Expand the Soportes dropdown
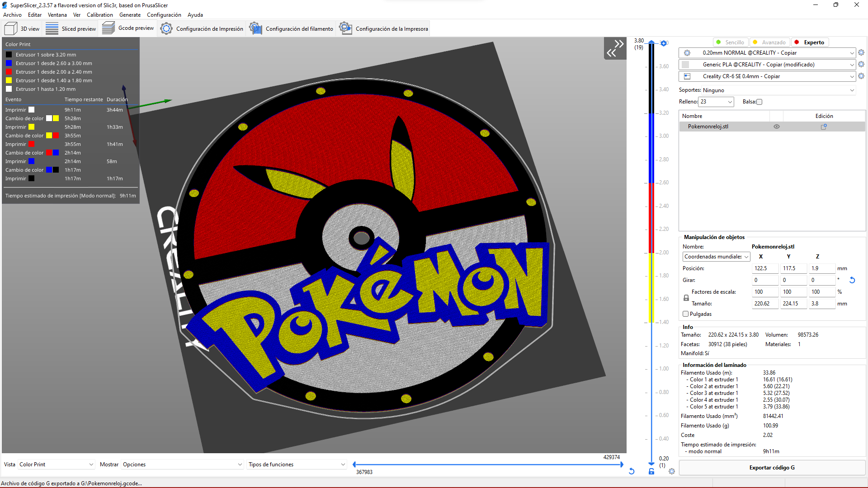 click(779, 90)
